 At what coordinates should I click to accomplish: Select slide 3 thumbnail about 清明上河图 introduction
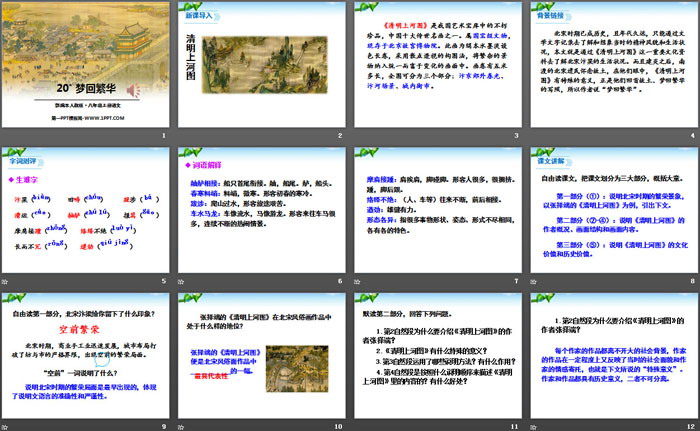[438, 65]
